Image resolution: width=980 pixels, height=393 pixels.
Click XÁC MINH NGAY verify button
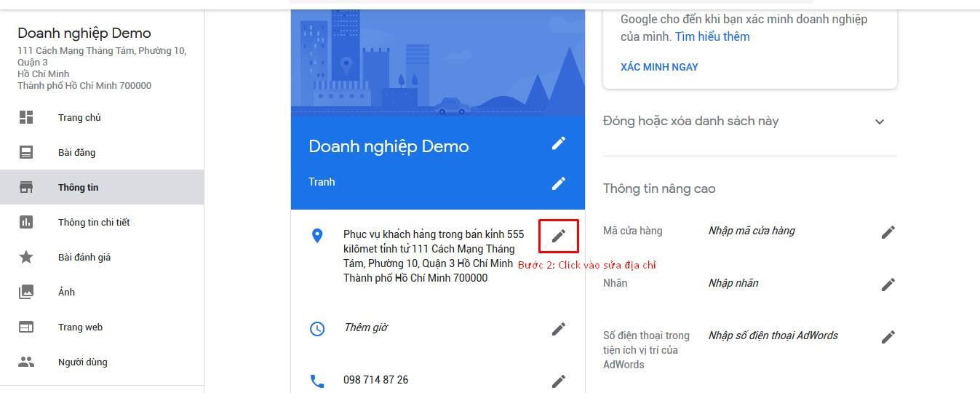(x=659, y=67)
